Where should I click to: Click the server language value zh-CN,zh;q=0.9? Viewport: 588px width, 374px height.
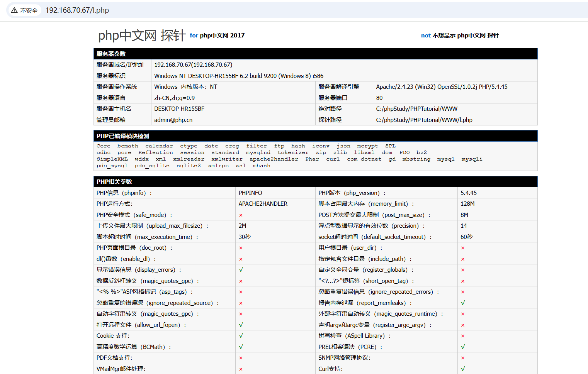[175, 98]
